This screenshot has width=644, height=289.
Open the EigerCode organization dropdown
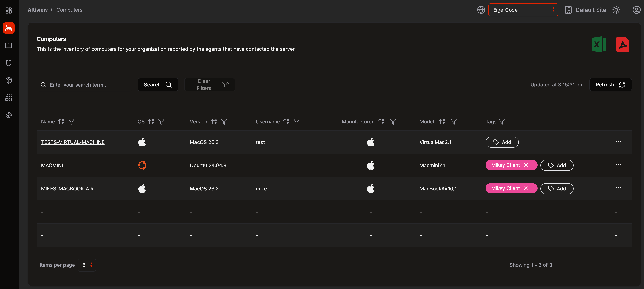click(x=523, y=10)
